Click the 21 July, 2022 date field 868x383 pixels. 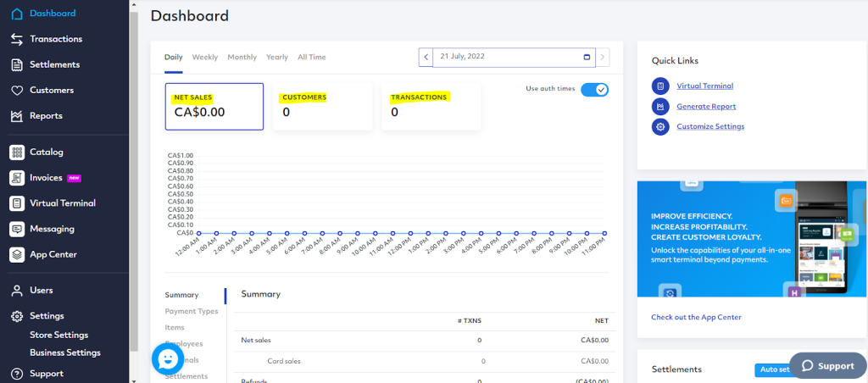coord(514,57)
